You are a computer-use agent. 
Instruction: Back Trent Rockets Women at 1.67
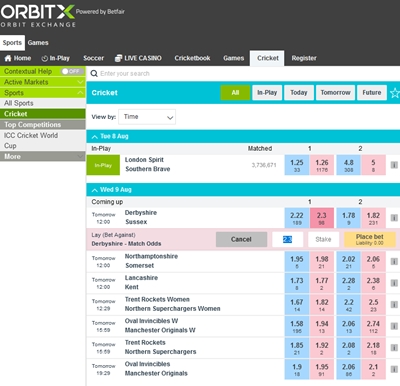pos(297,305)
